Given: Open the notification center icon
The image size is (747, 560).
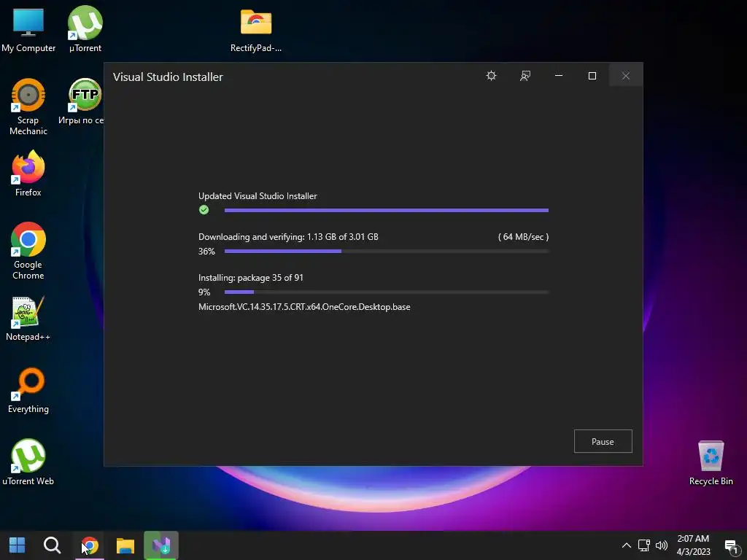Looking at the screenshot, I should [731, 546].
